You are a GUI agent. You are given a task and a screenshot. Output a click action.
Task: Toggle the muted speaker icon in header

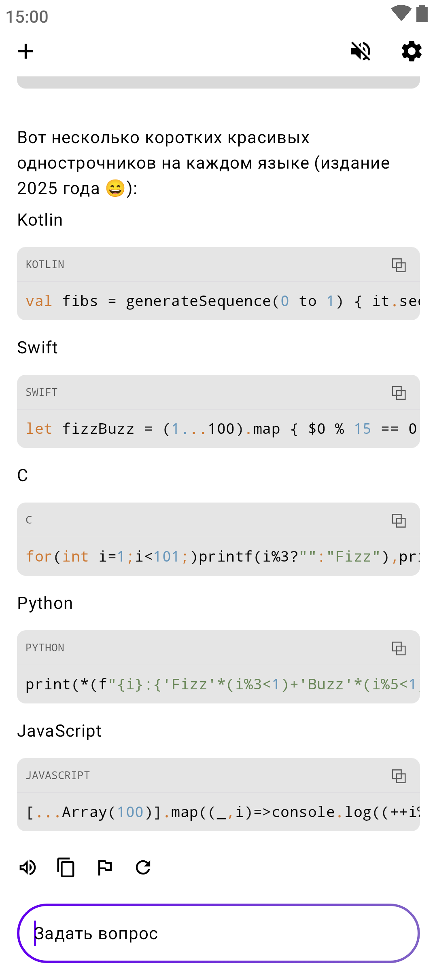(x=361, y=51)
